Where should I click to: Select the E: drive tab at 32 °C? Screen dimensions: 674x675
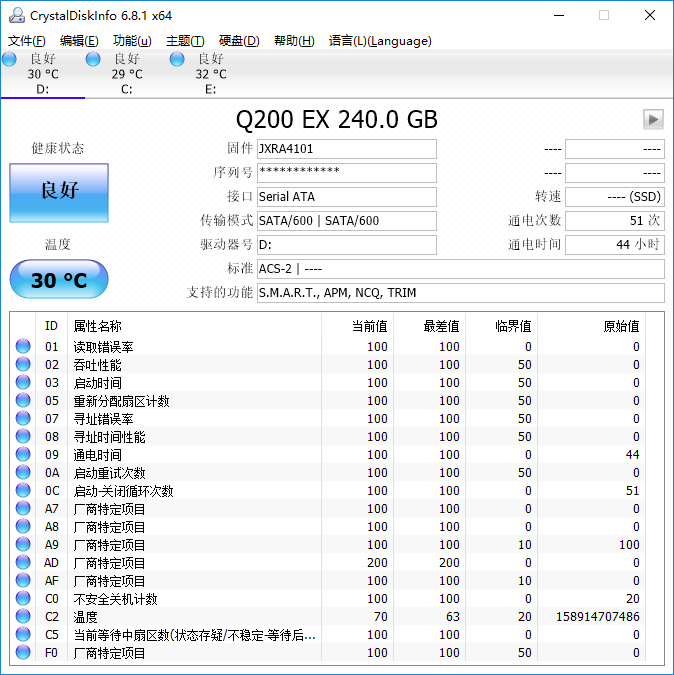point(210,74)
